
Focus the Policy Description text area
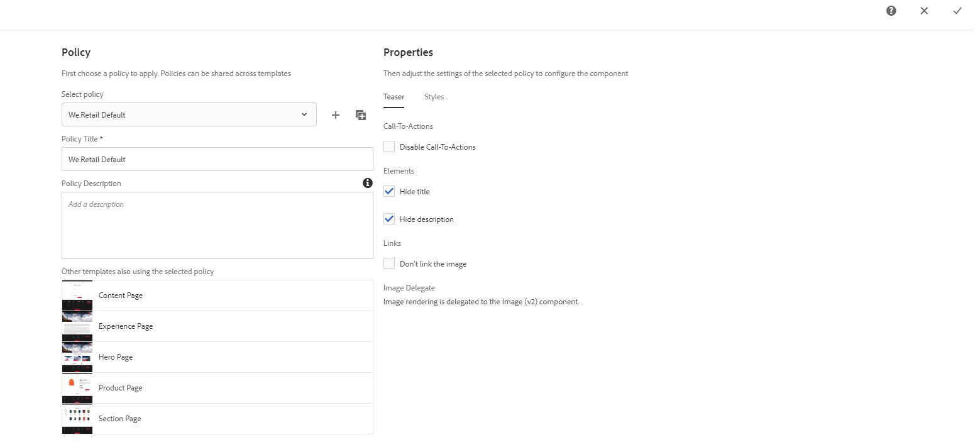(217, 225)
